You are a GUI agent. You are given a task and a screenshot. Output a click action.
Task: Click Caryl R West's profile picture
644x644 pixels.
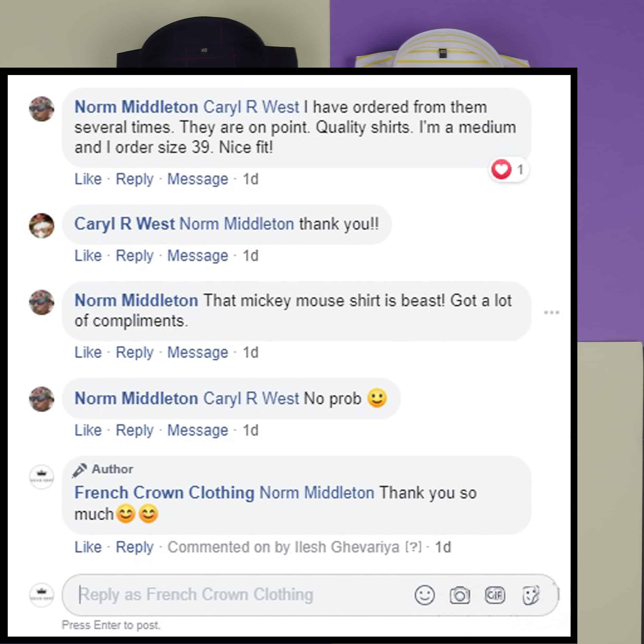[x=42, y=226]
